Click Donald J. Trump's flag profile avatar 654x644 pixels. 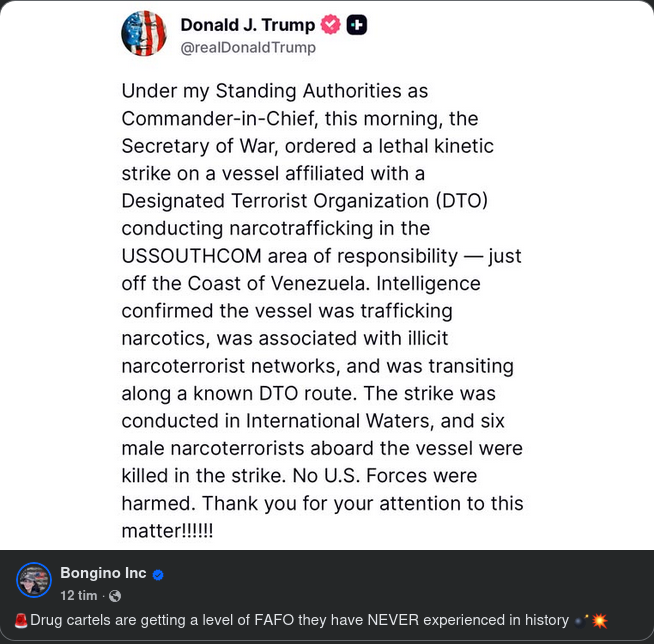143,34
